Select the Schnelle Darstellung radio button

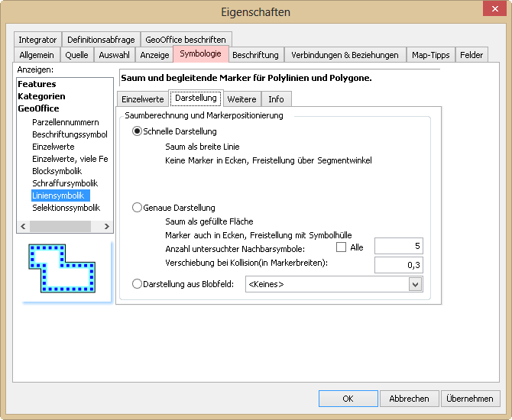138,131
